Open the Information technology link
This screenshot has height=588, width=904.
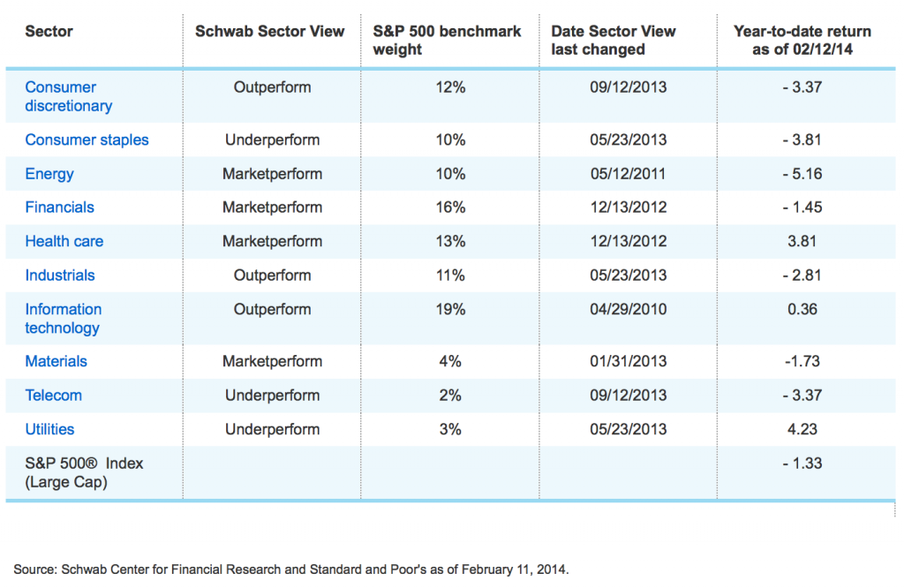(x=63, y=319)
